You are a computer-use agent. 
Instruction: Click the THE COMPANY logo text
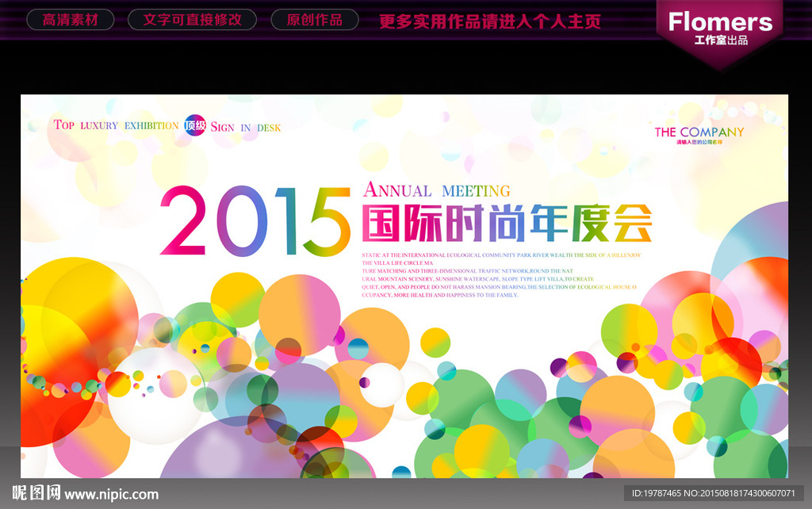tap(699, 132)
